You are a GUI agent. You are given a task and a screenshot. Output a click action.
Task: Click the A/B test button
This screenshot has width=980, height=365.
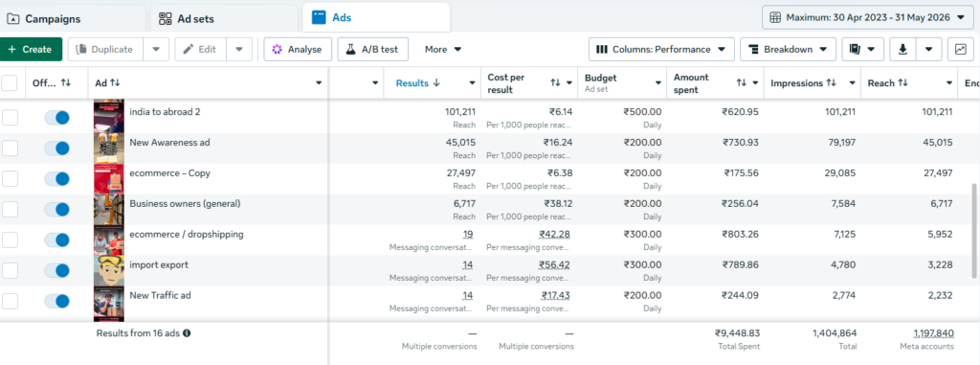pos(373,50)
